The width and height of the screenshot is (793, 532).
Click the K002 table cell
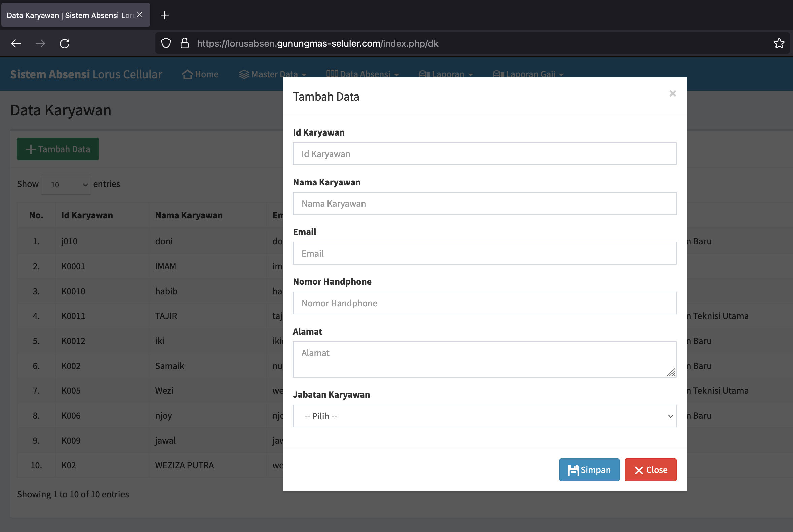point(102,366)
